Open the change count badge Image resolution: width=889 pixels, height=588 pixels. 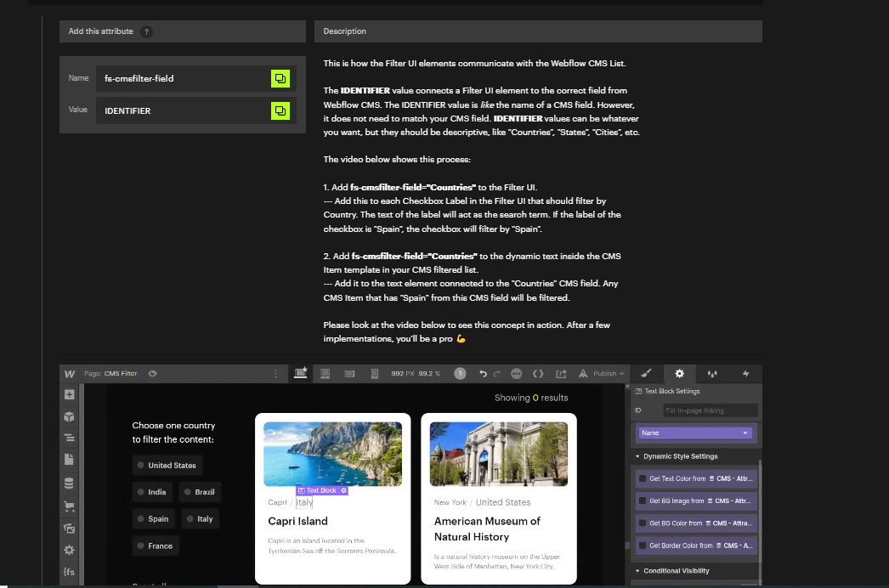[x=460, y=374]
